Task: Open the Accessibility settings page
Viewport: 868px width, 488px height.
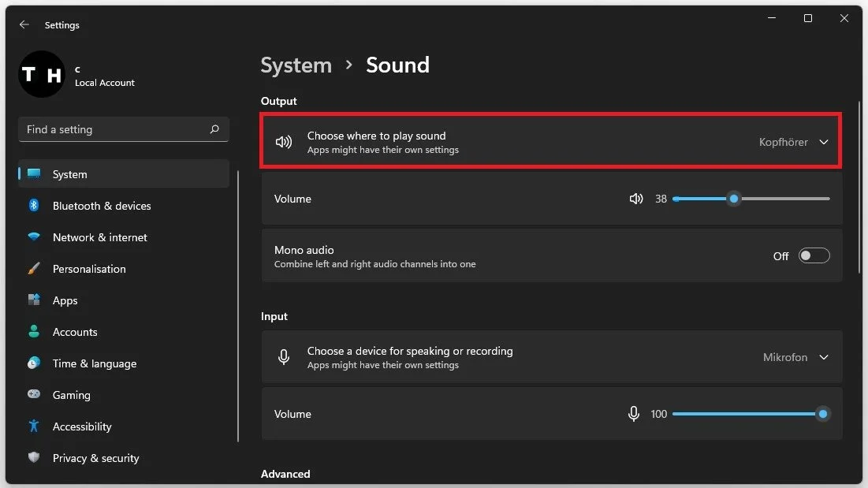Action: pyautogui.click(x=82, y=427)
